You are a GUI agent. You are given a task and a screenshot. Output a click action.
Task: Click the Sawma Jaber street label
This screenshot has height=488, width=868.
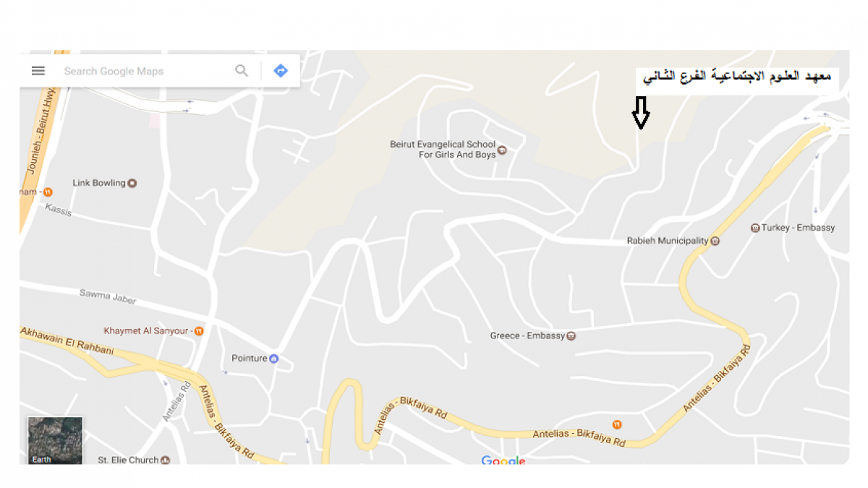(107, 296)
